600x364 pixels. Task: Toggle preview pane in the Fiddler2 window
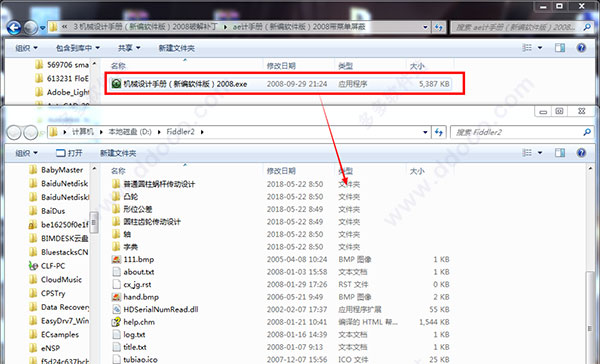coord(560,153)
